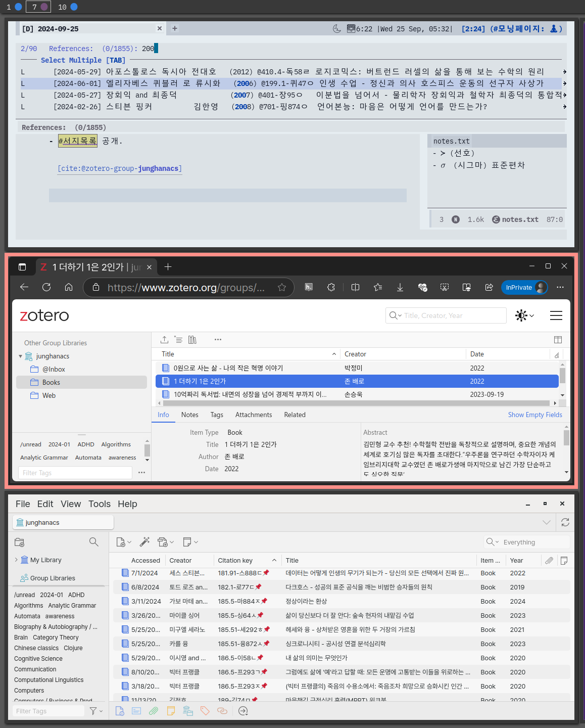The width and height of the screenshot is (585, 728).
Task: Click Add Item by Identifier magic wand
Action: click(144, 542)
